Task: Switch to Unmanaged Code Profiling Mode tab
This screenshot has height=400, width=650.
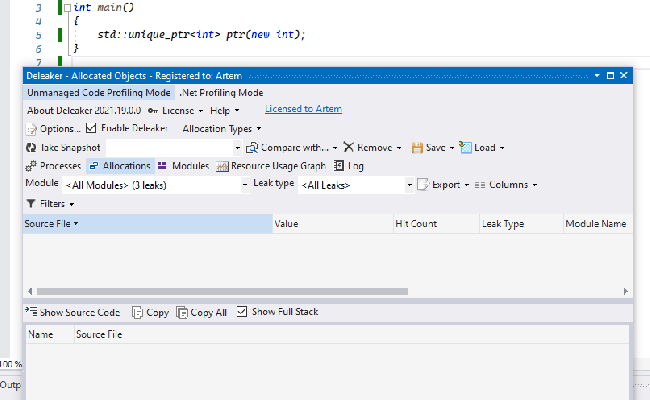Action: (x=99, y=92)
